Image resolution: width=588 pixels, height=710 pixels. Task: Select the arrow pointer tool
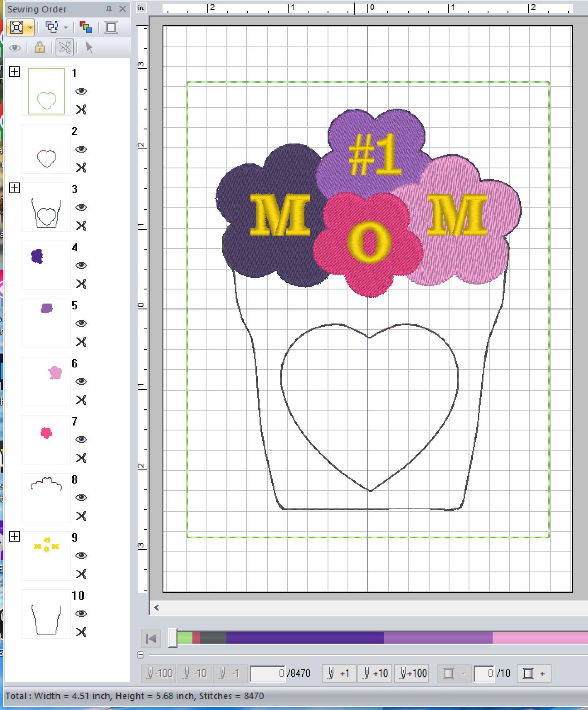[x=89, y=47]
